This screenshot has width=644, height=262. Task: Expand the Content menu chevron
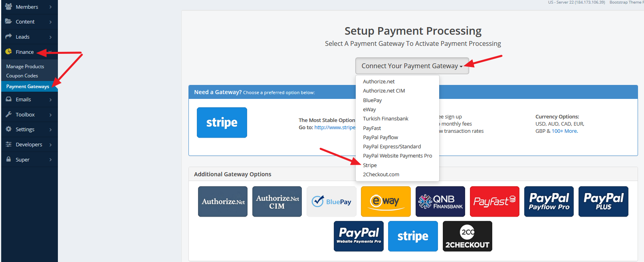coord(50,22)
